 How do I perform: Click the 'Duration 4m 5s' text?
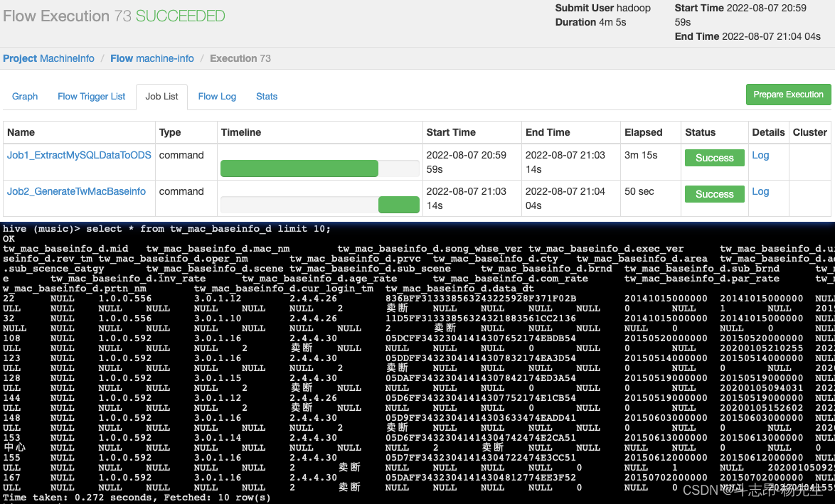[x=590, y=22]
